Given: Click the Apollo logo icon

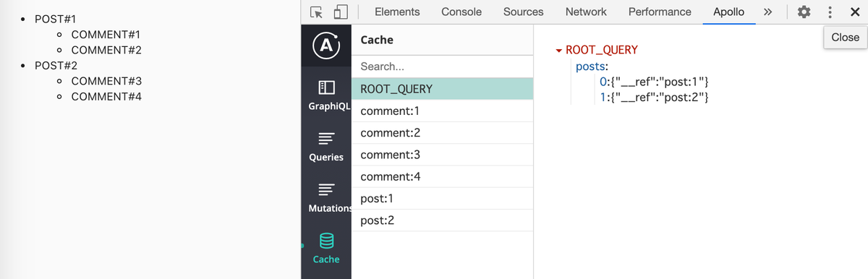Looking at the screenshot, I should pyautogui.click(x=326, y=46).
